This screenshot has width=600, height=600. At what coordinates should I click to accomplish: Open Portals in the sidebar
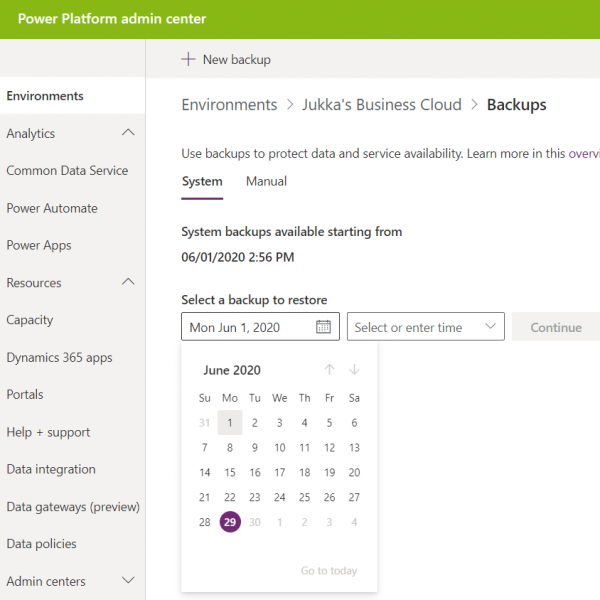click(x=25, y=395)
